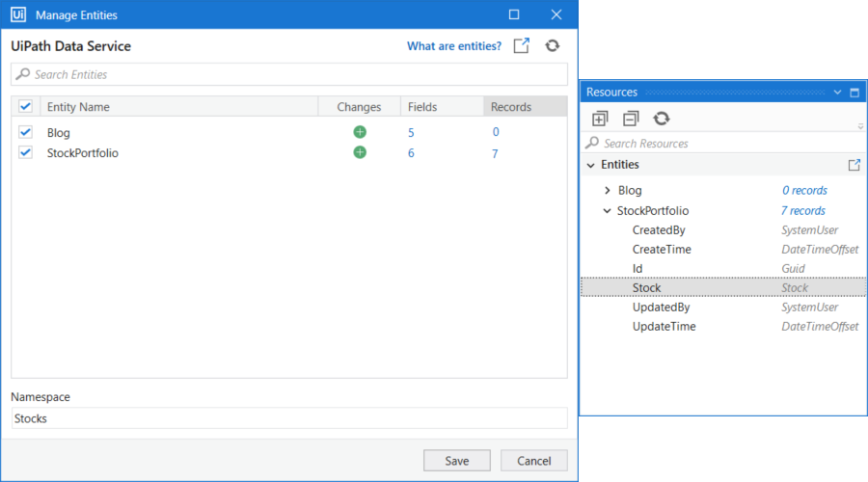868x482 pixels.
Task: Refresh the Resources panel
Action: 662,119
